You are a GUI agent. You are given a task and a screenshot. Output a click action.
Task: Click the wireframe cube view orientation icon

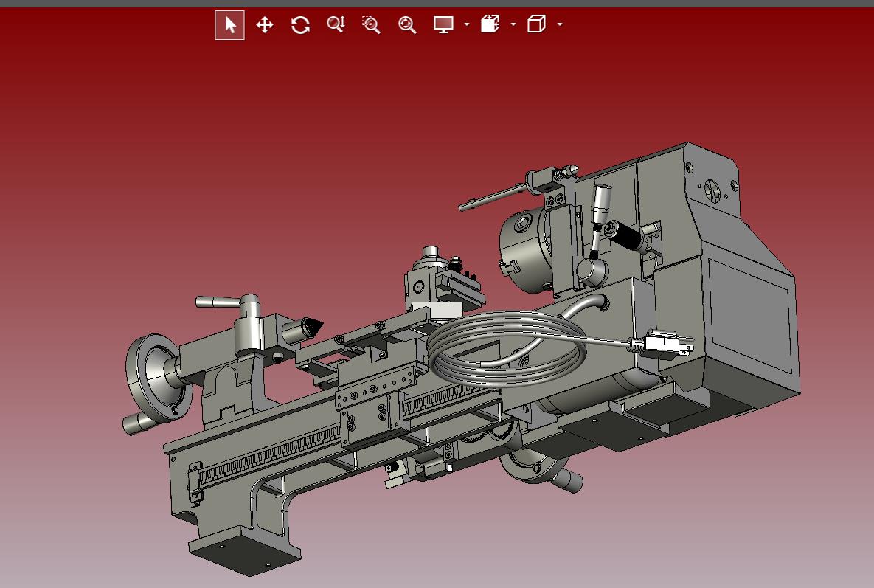click(x=536, y=24)
